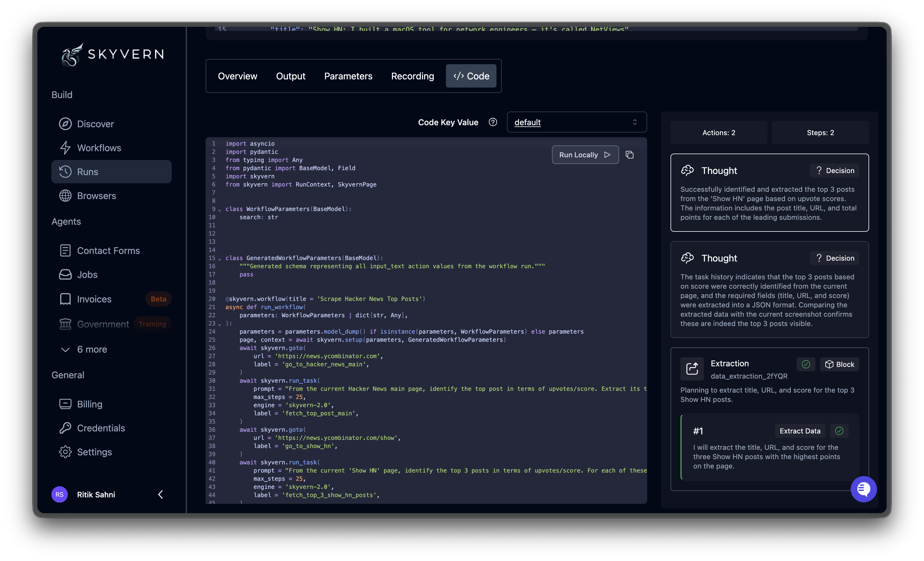
Task: Select the Jobs inbox icon
Action: [66, 274]
